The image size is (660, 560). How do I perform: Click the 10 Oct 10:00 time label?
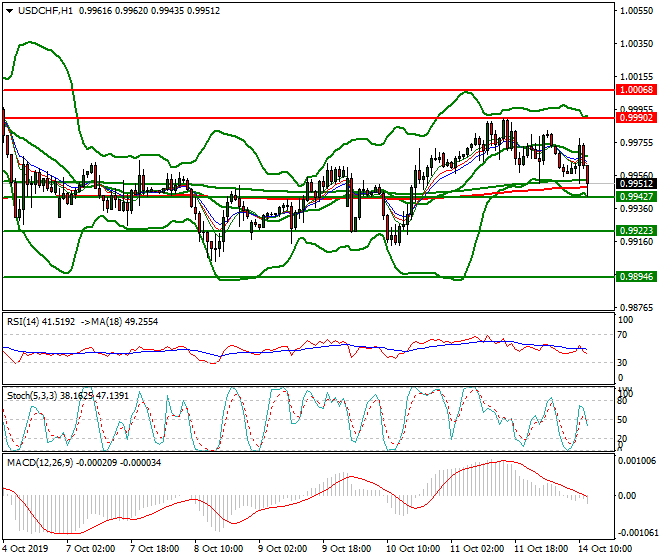412,549
